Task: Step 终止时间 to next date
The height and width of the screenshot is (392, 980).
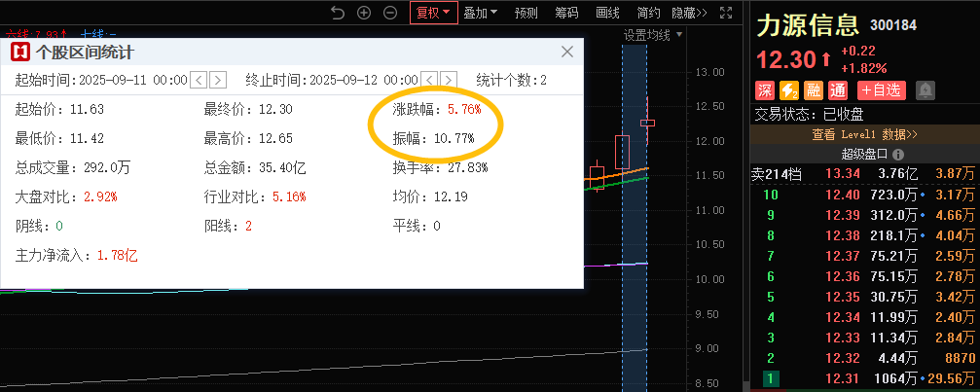Action: 448,80
